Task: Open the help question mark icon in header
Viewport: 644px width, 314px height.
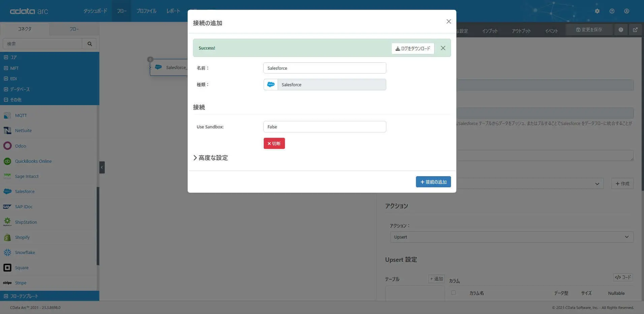Action: point(612,11)
